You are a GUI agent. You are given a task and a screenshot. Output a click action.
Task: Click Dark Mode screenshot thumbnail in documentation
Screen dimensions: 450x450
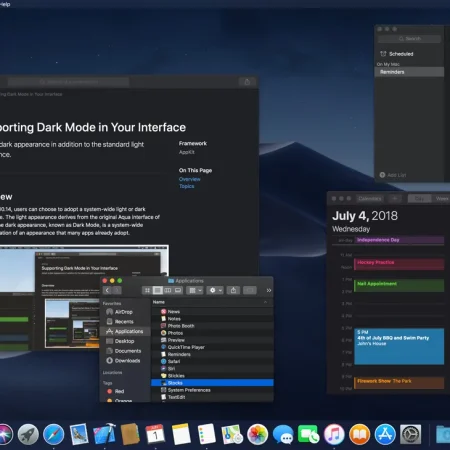pos(83,297)
